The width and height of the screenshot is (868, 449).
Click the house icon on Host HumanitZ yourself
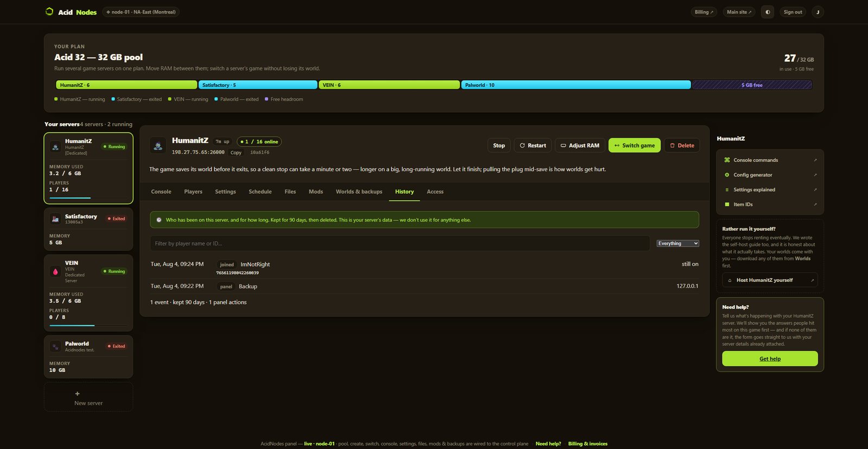(730, 280)
